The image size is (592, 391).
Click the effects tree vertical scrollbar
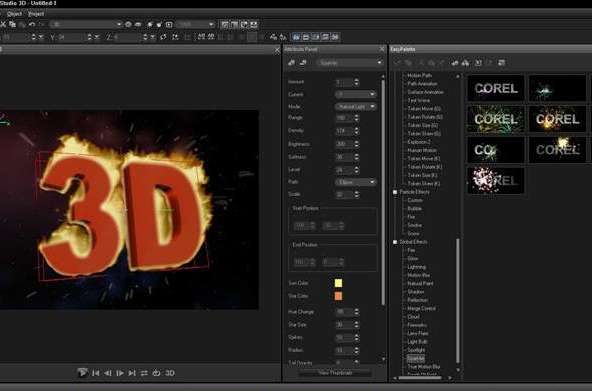tap(458, 300)
